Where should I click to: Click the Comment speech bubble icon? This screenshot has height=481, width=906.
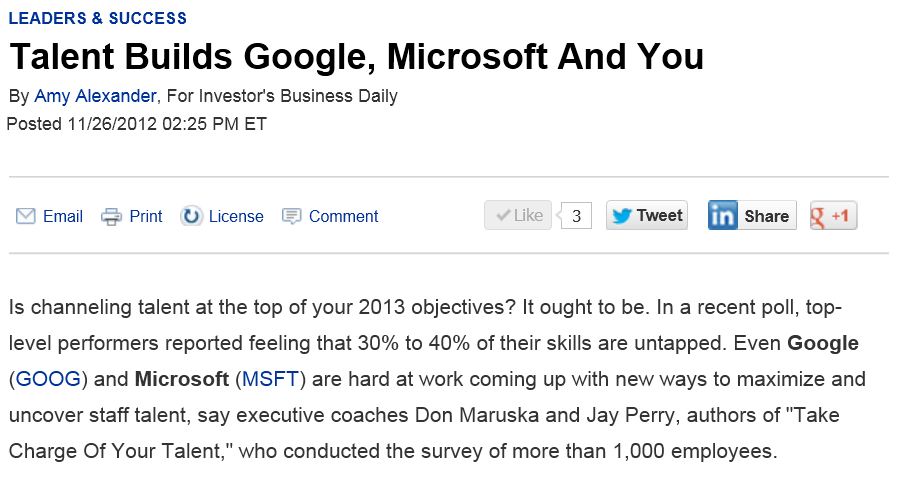click(x=291, y=216)
